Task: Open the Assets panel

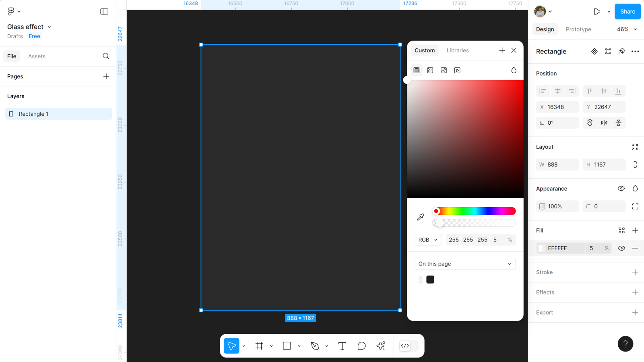Action: [x=37, y=56]
